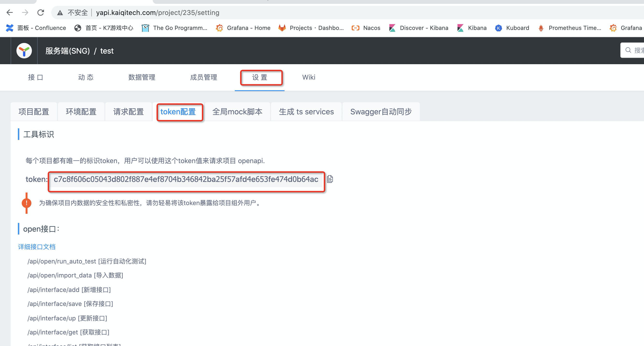Click /api/interface/add entry
Screen dimensions: 644x346
[x=69, y=290]
